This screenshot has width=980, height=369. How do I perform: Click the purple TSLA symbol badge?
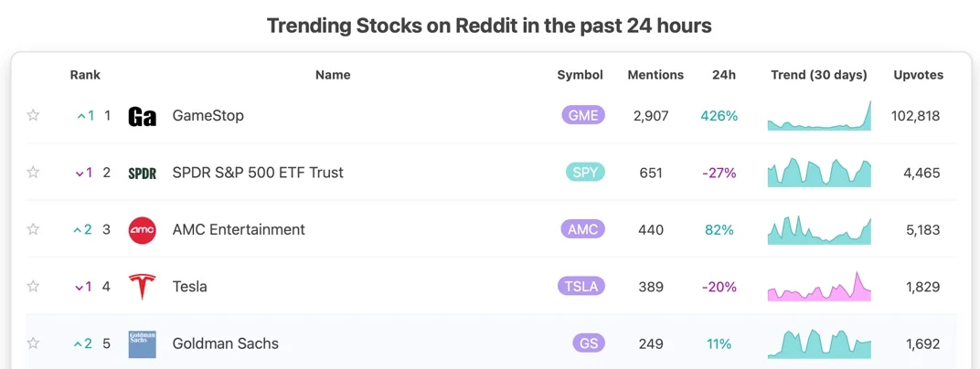tap(581, 287)
